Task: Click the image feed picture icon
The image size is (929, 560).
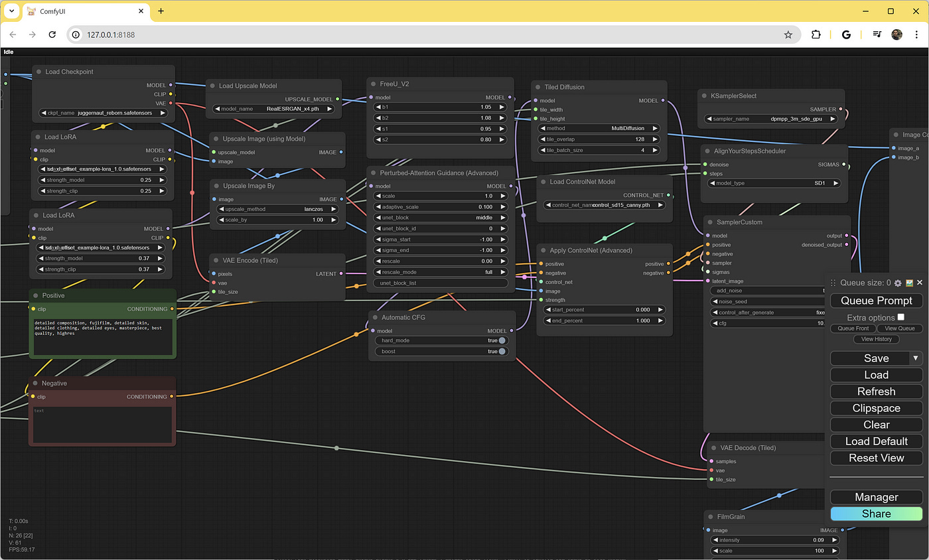Action: [x=910, y=283]
